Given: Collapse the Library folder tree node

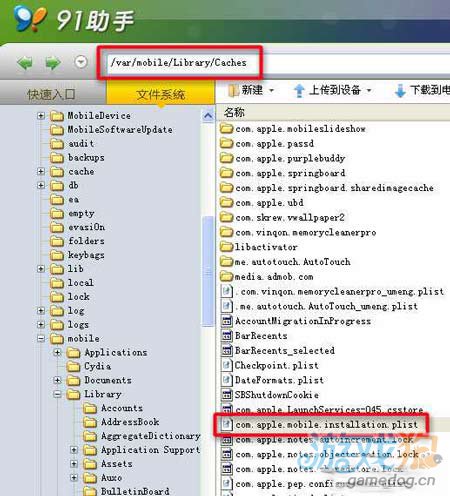Looking at the screenshot, I should (57, 394).
